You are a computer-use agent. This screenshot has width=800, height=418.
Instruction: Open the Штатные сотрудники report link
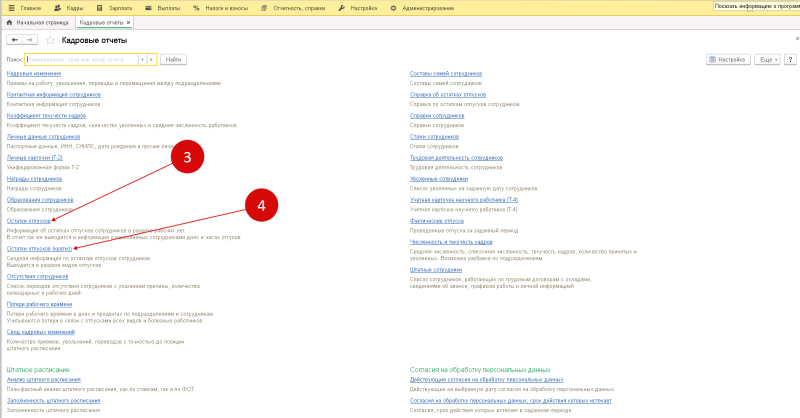coord(436,269)
